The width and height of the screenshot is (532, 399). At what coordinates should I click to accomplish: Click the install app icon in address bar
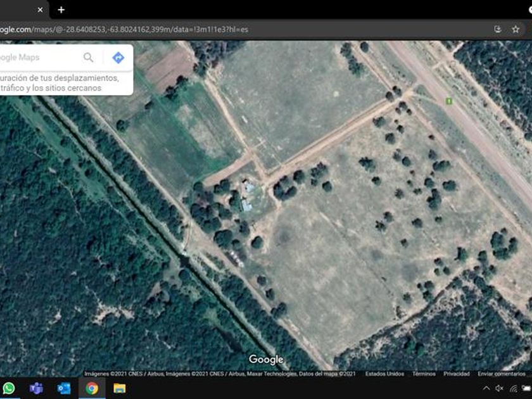tap(498, 29)
